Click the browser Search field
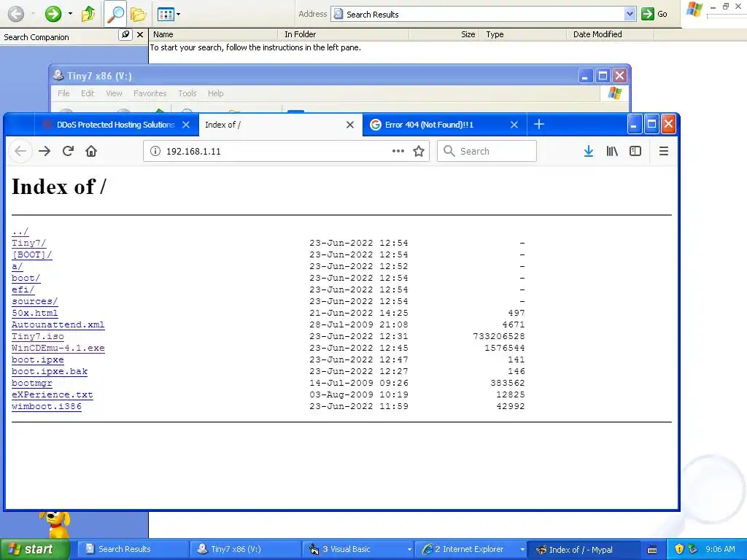 pos(487,151)
